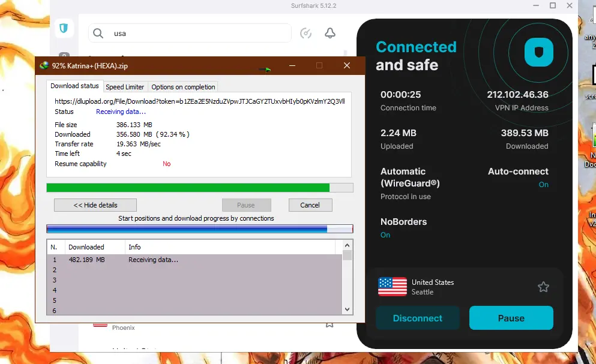Select connection row 2 in the list
Viewport: 596px width, 364px height.
coord(194,270)
